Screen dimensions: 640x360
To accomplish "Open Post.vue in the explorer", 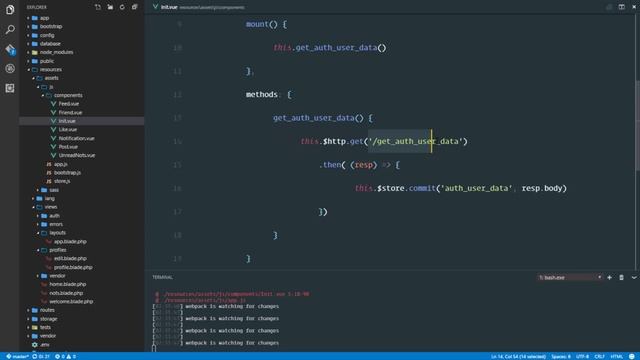I will 68,147.
